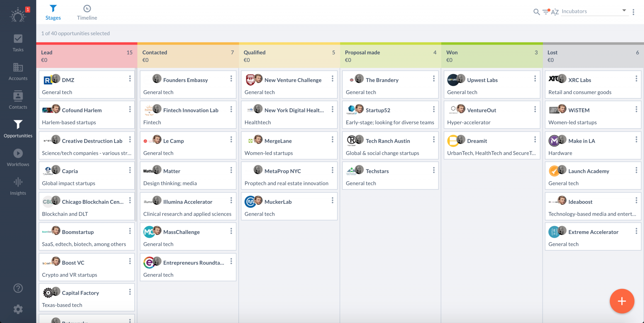Click the help question mark icon
The height and width of the screenshot is (323, 644).
(x=18, y=288)
